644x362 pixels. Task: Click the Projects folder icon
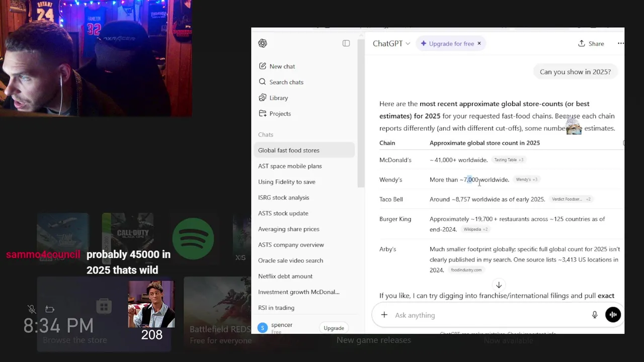click(x=262, y=114)
